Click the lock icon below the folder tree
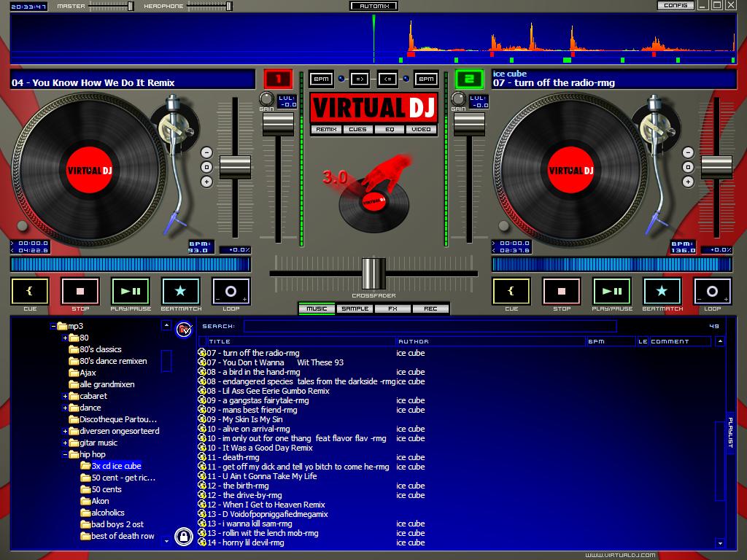 pos(184,537)
